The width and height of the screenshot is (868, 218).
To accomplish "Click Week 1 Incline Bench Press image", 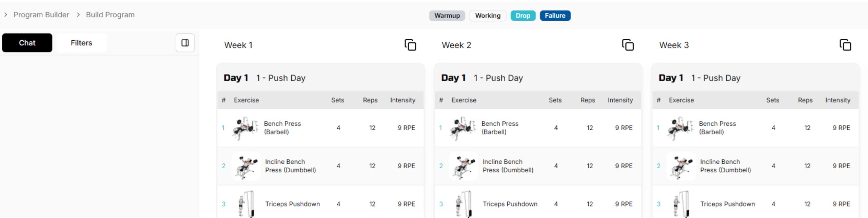I will [246, 166].
